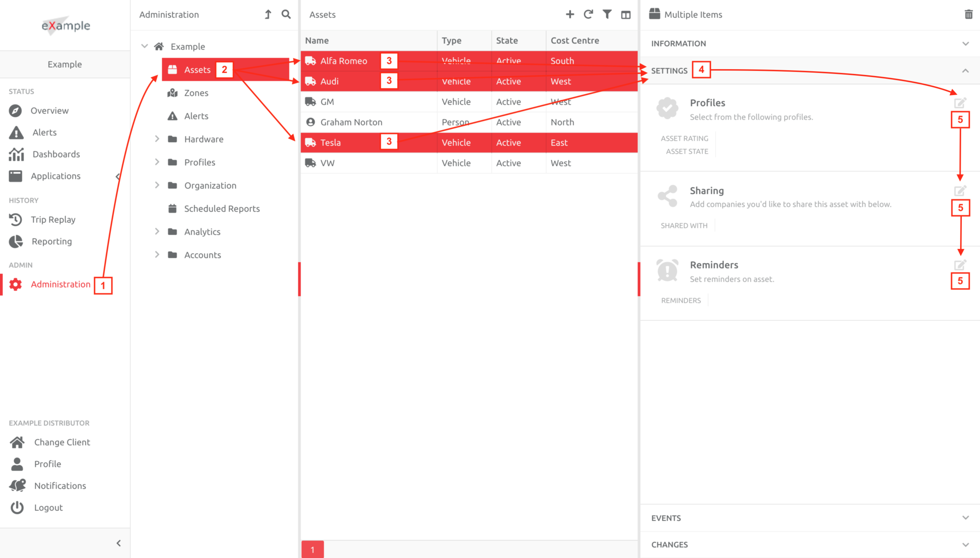Select the Zones tree item
The image size is (980, 558).
click(196, 93)
